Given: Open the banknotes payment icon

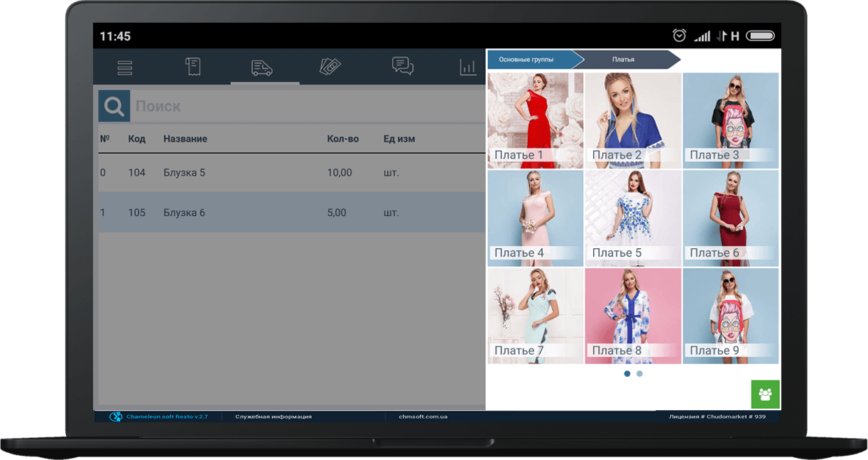Looking at the screenshot, I should (x=330, y=67).
